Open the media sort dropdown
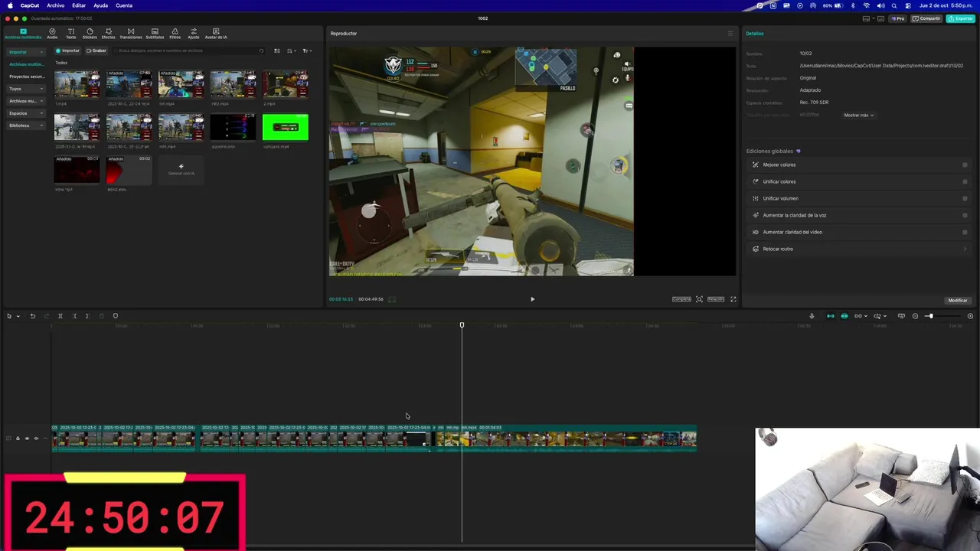 point(292,51)
